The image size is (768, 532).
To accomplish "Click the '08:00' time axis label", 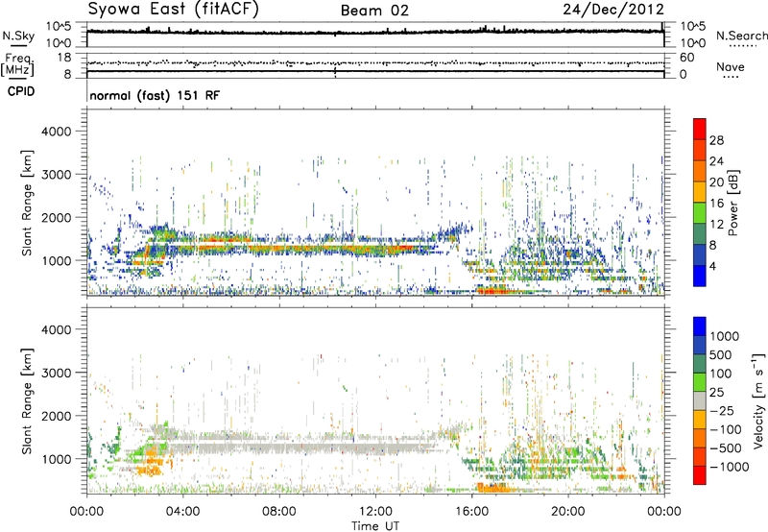I will 278,512.
